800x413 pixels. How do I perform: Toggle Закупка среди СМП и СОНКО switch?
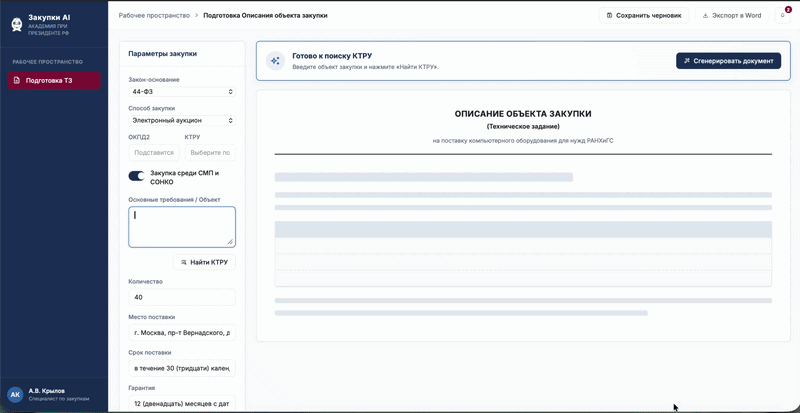pos(137,176)
